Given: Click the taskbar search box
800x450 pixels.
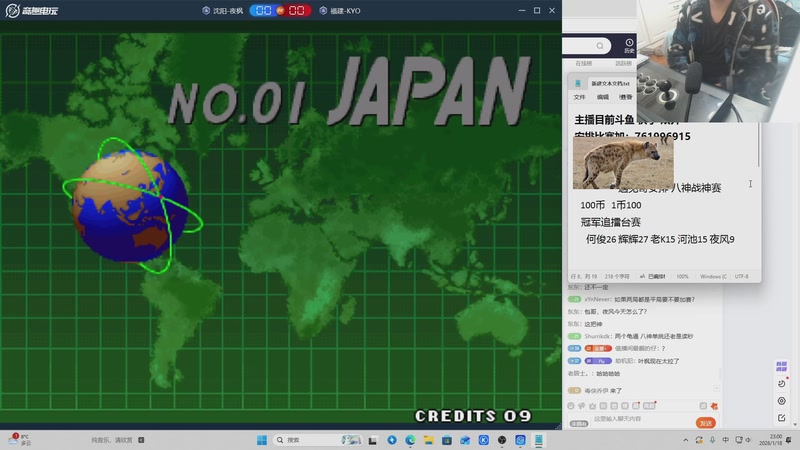Looking at the screenshot, I should pos(317,440).
